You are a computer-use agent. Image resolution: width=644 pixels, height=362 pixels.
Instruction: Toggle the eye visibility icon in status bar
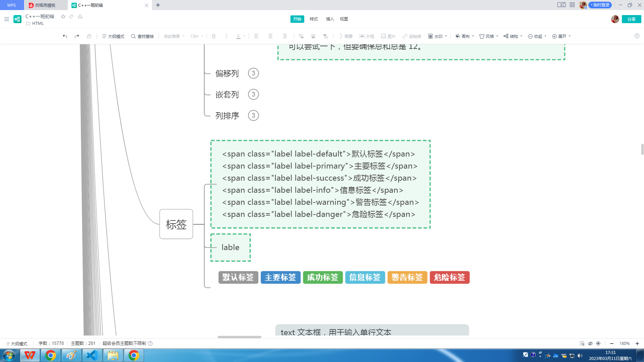590,343
